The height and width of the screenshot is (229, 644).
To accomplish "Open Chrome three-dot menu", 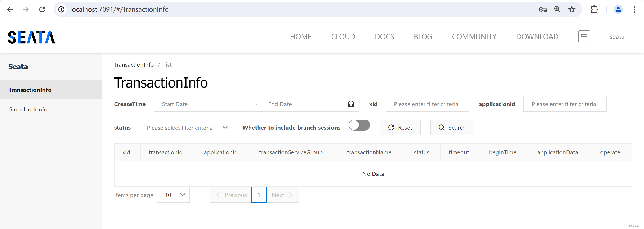I will click(634, 9).
